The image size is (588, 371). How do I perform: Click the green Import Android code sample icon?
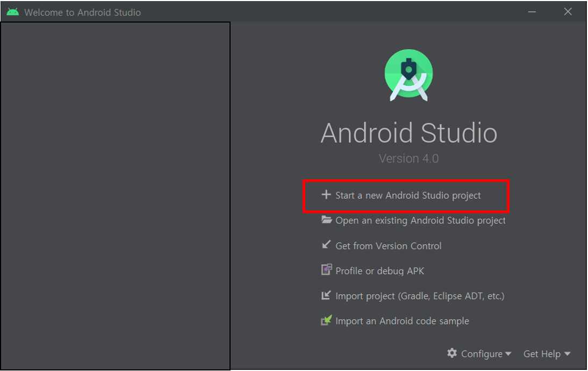pos(327,320)
